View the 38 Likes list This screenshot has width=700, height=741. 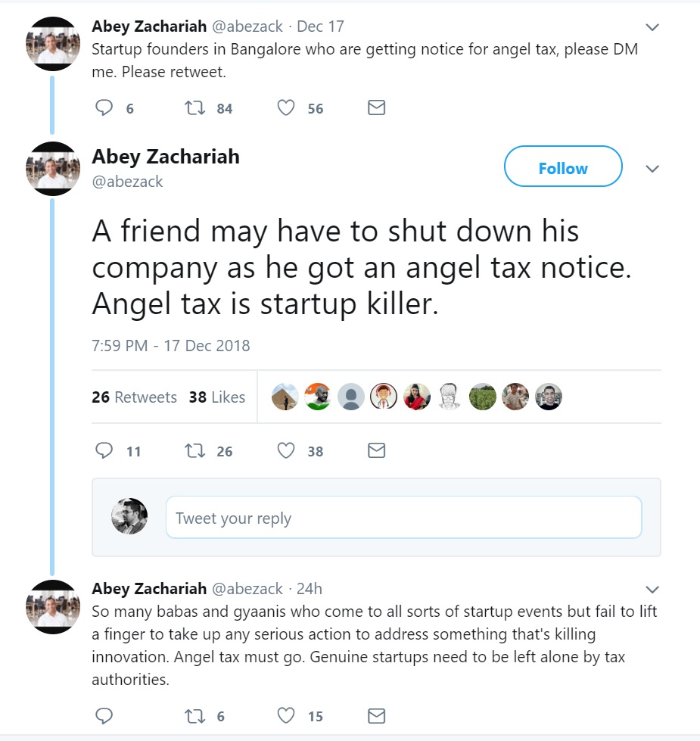pyautogui.click(x=217, y=397)
